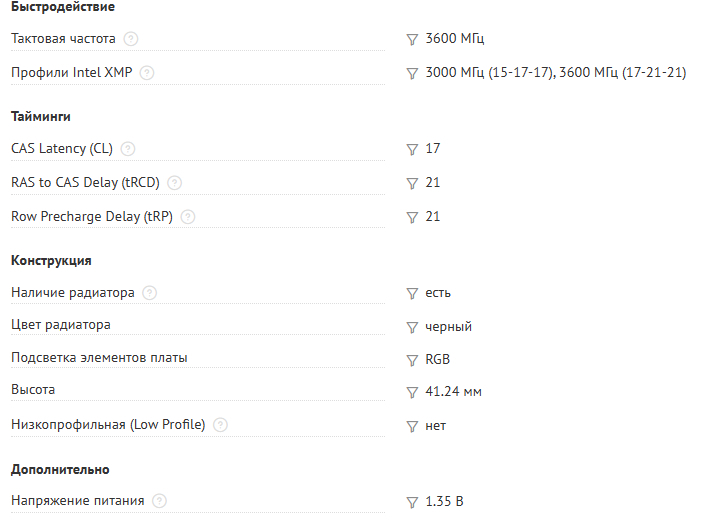The image size is (721, 530).
Task: Open help for Row Precharge Delay (tRP)
Action: coord(188,217)
